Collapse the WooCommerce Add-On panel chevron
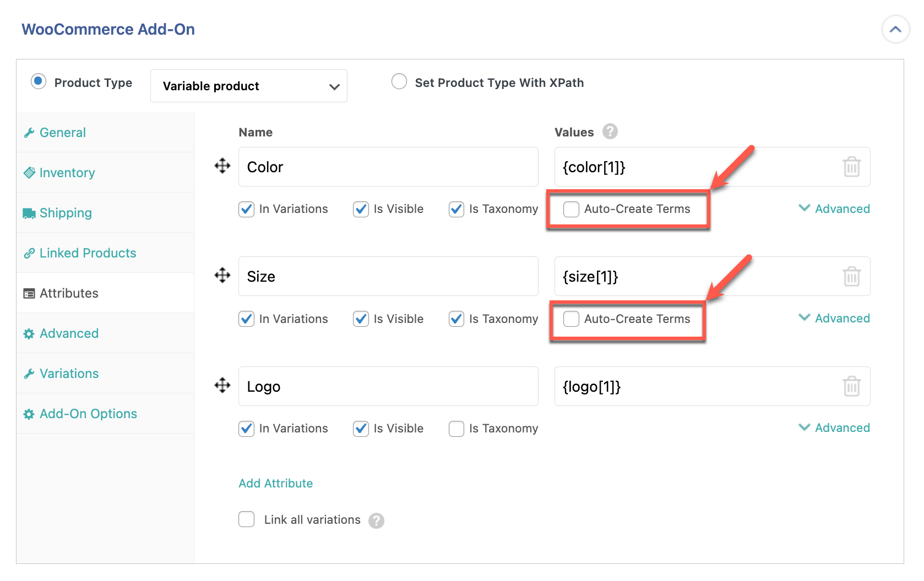924x581 pixels. pyautogui.click(x=895, y=29)
